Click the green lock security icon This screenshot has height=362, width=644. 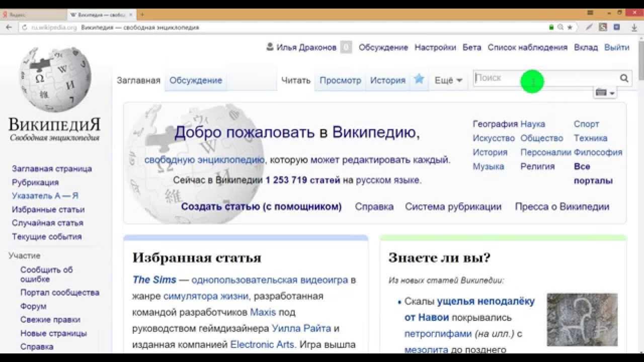[x=551, y=27]
